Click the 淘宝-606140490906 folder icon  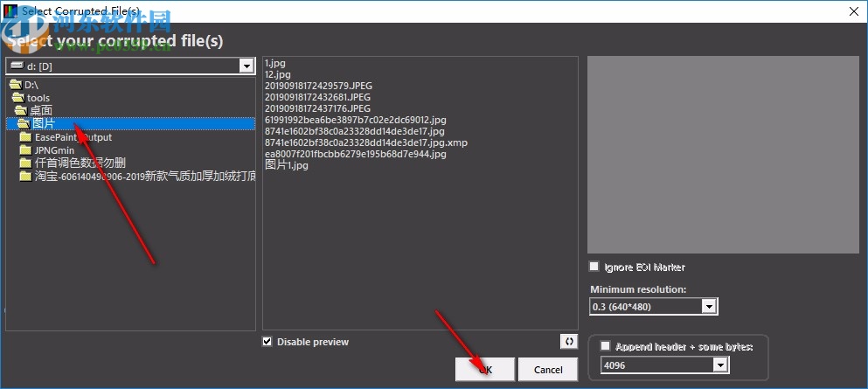click(25, 176)
